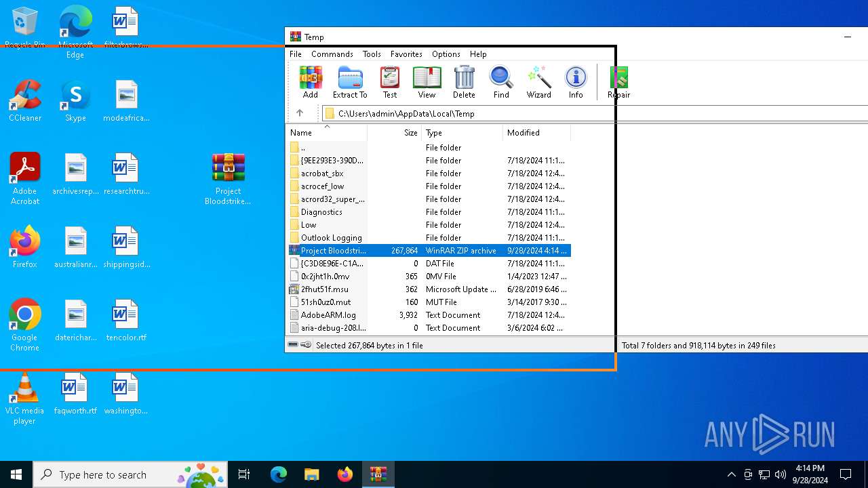The width and height of the screenshot is (868, 488).
Task: Click the Info toolbar icon
Action: point(576,82)
